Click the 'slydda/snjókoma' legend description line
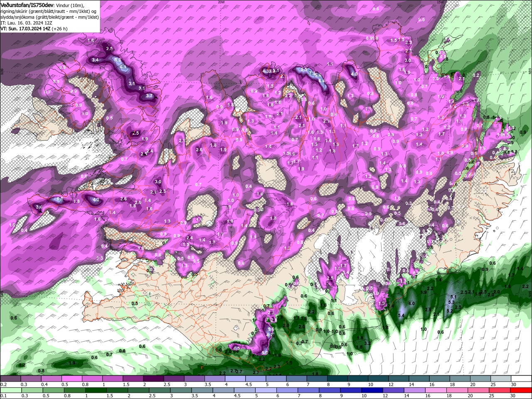Image resolution: width=532 pixels, height=399 pixels. click(49, 17)
